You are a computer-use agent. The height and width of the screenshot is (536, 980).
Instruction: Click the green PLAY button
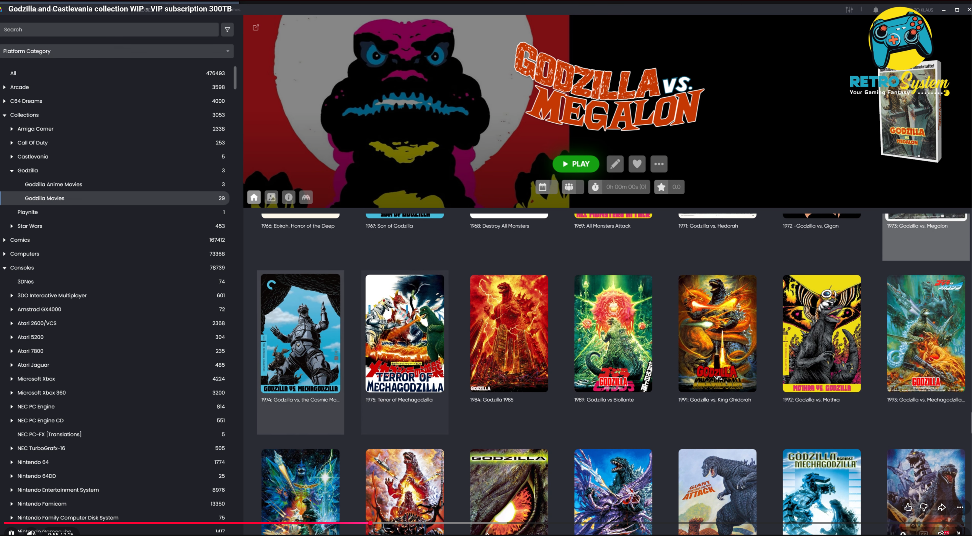575,164
